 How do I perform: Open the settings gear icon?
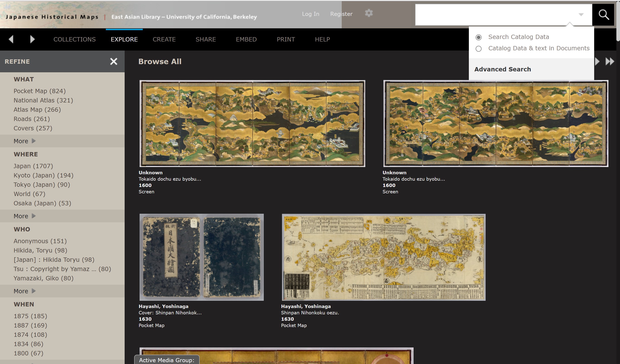pyautogui.click(x=368, y=13)
